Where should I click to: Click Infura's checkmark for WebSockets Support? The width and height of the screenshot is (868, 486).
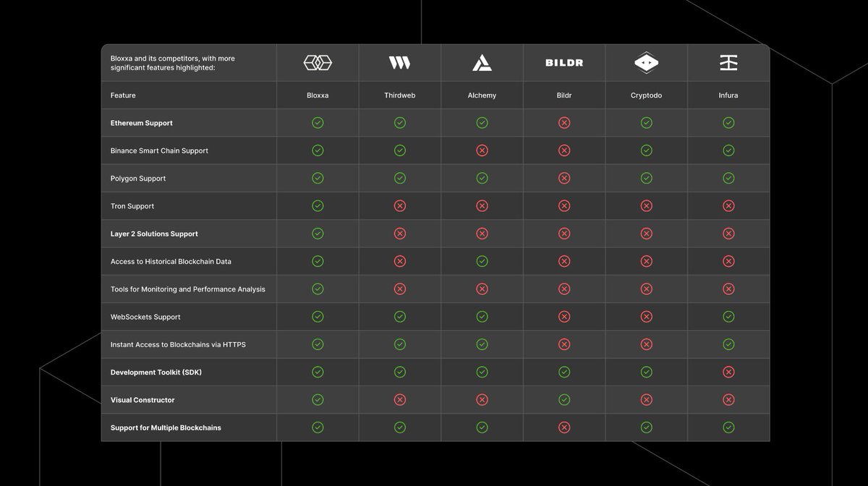728,317
